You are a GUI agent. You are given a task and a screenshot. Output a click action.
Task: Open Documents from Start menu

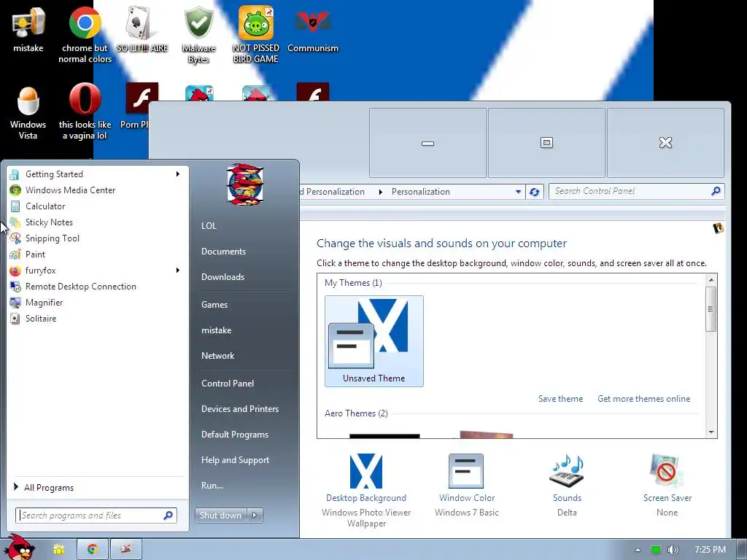coord(223,252)
